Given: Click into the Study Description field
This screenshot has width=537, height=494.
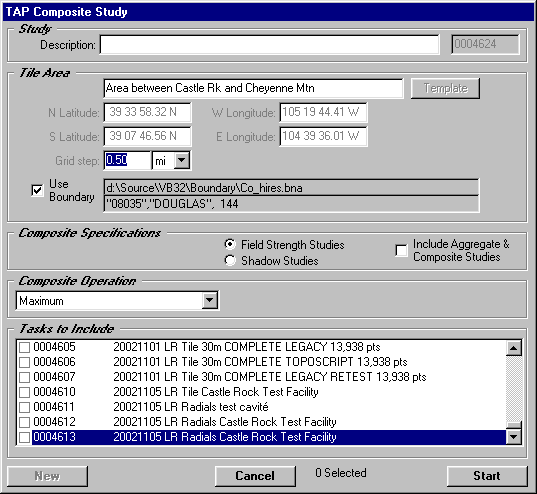Looking at the screenshot, I should click(270, 45).
